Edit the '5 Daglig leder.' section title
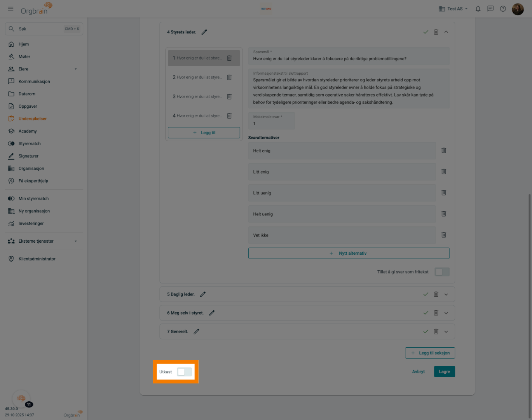532x420 pixels. pos(203,294)
